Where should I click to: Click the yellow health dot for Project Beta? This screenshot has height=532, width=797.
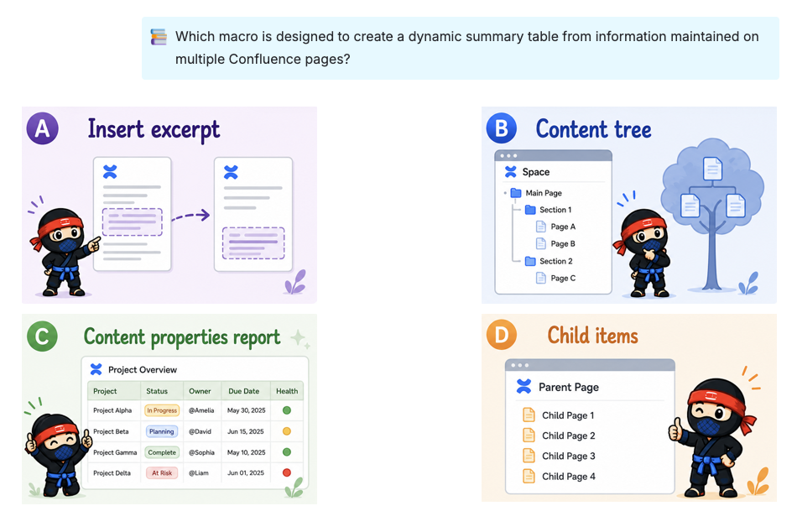[287, 431]
